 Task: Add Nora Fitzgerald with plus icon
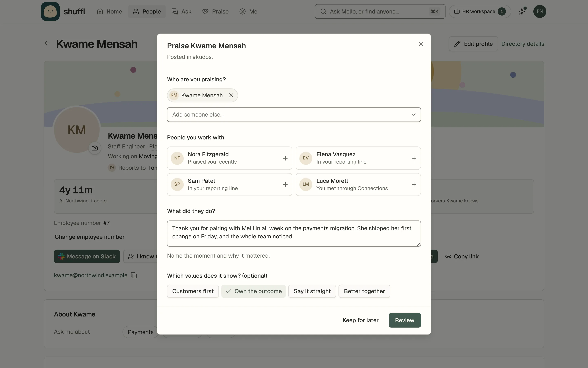(285, 158)
